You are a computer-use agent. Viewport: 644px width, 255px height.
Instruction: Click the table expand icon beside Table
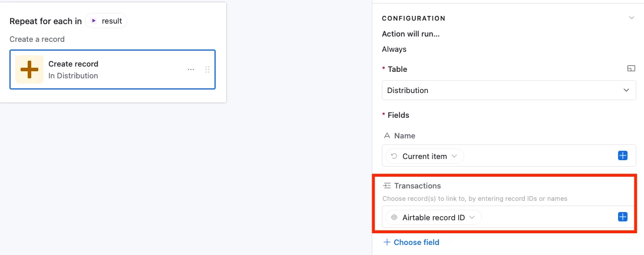click(x=631, y=69)
